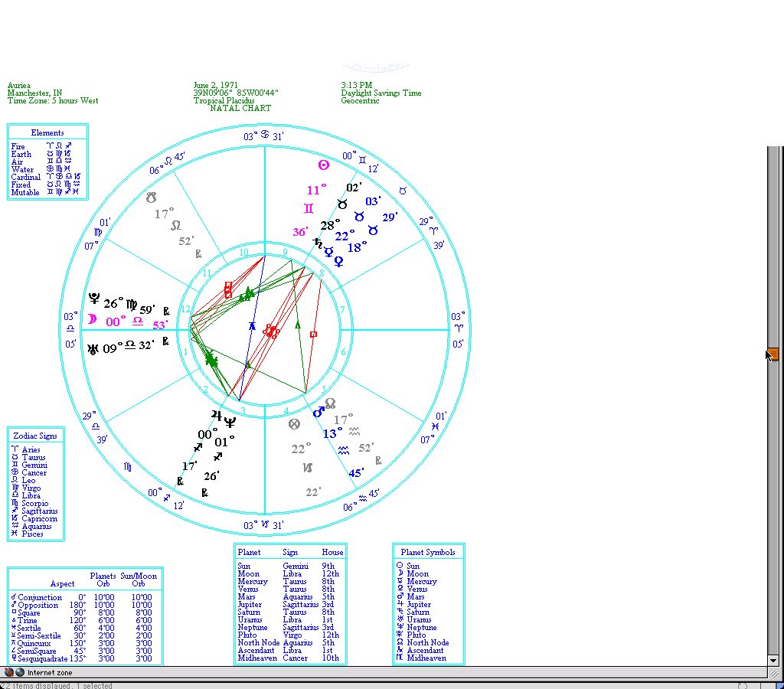
Task: Click the name Auriea in the chart header
Action: [x=19, y=86]
